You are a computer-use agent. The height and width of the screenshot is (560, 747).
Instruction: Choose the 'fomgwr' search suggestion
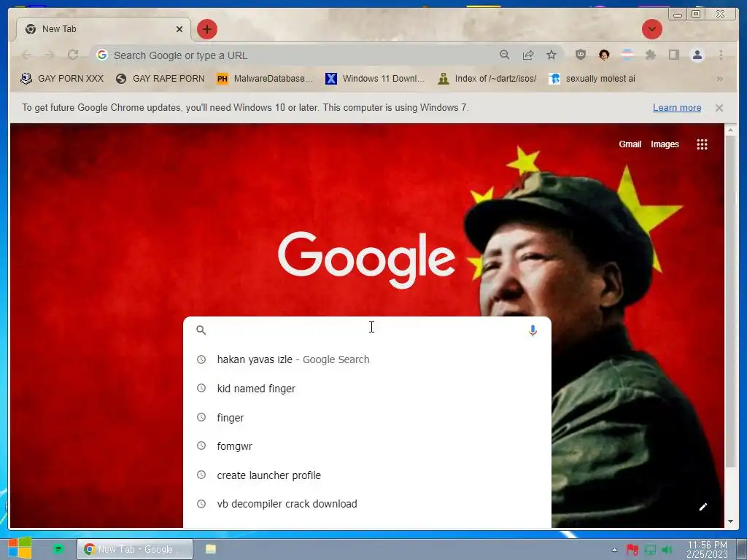[x=367, y=446]
